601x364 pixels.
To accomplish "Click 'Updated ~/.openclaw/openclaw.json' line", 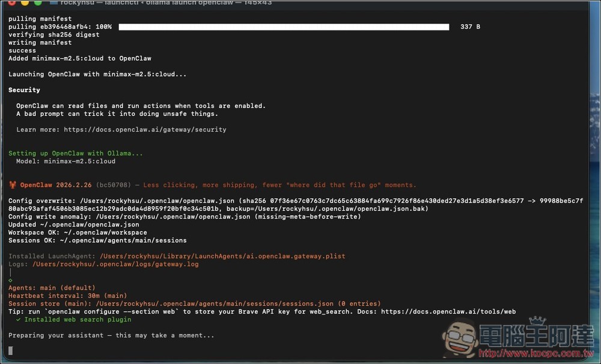I will 73,225.
